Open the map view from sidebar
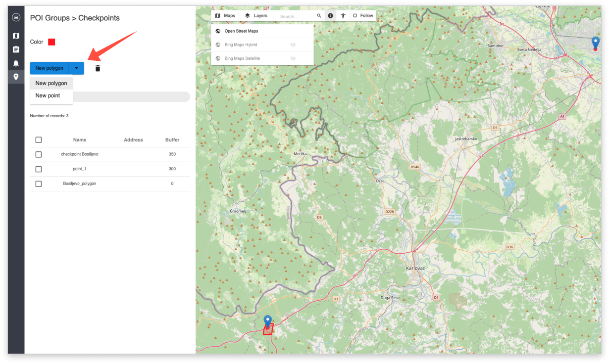609x364 pixels. pyautogui.click(x=16, y=36)
